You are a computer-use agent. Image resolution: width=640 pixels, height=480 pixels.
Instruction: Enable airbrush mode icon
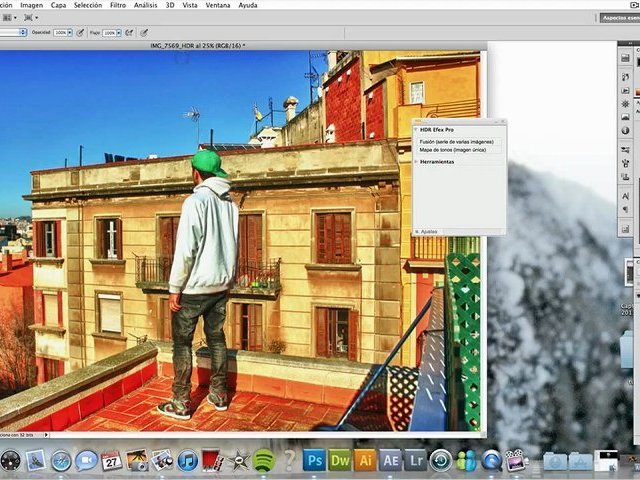[129, 33]
